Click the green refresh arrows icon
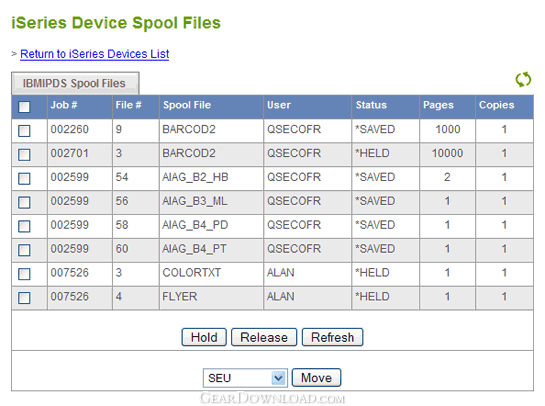 (523, 80)
